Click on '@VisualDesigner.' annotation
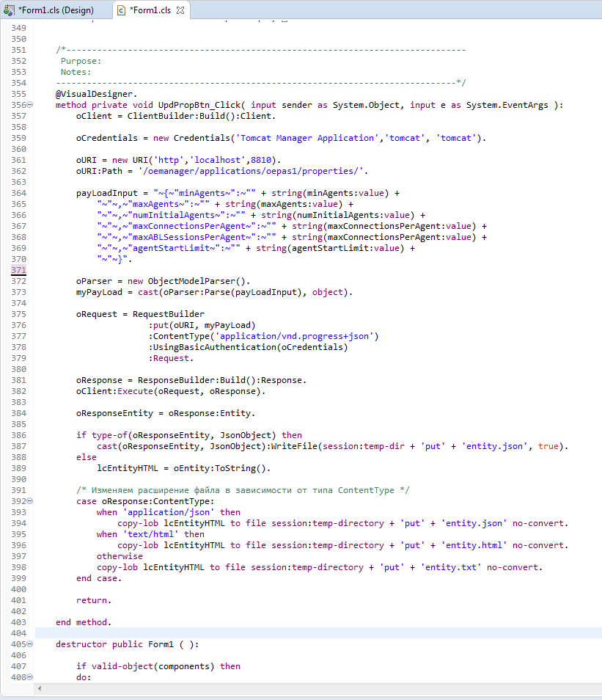 96,94
